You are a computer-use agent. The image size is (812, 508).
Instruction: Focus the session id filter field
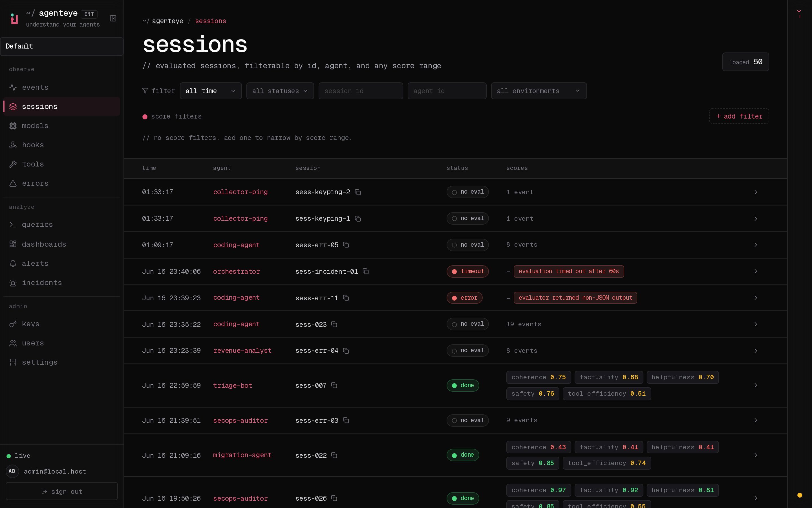361,91
